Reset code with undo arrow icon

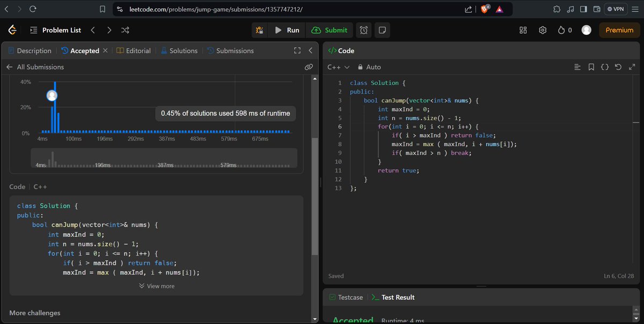[x=618, y=67]
